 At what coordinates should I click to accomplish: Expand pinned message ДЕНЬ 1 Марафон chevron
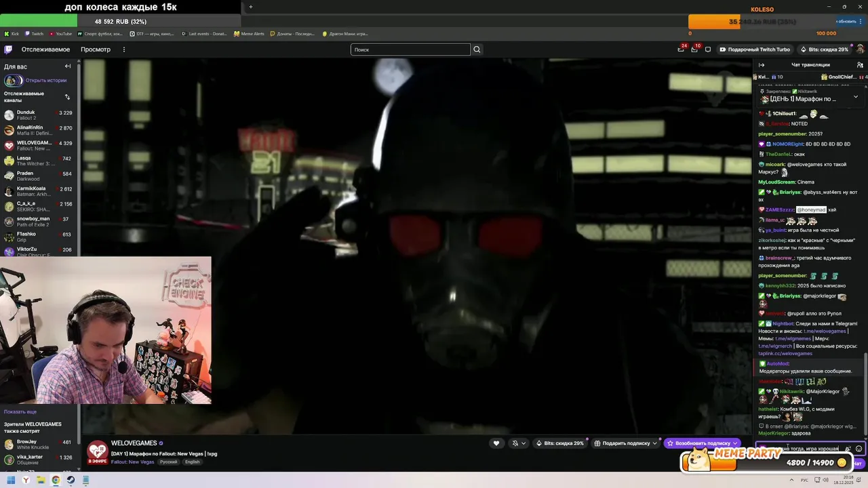tap(855, 97)
